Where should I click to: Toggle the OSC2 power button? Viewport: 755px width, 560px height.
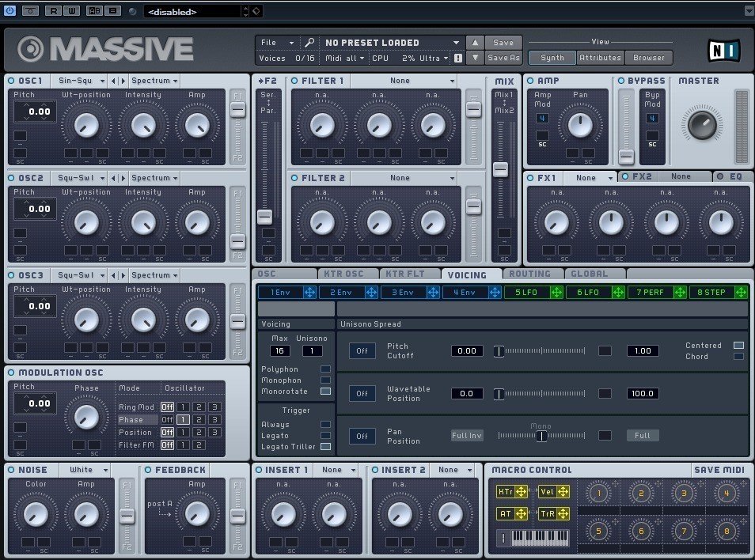[11, 178]
